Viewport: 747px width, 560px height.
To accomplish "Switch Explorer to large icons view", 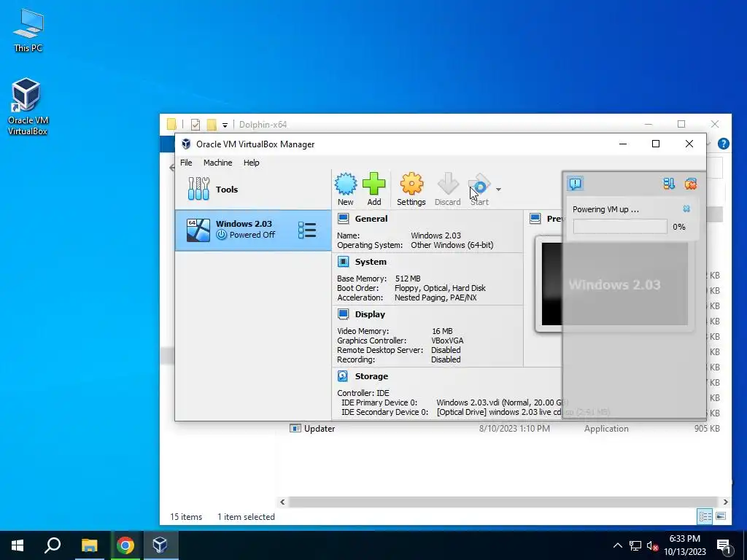I will coord(721,516).
